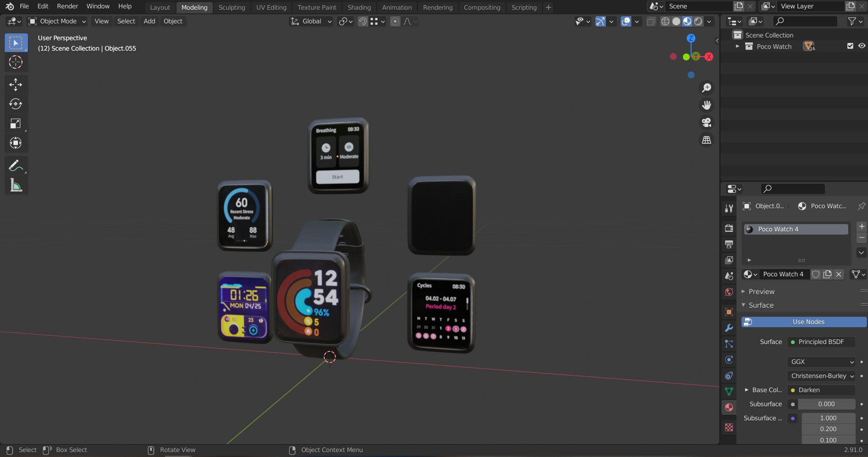Open the Object Mode dropdown
Viewport: 868px width, 457px height.
(x=57, y=21)
